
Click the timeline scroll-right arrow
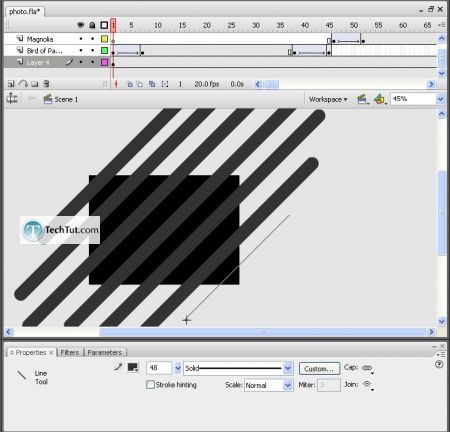(x=431, y=84)
